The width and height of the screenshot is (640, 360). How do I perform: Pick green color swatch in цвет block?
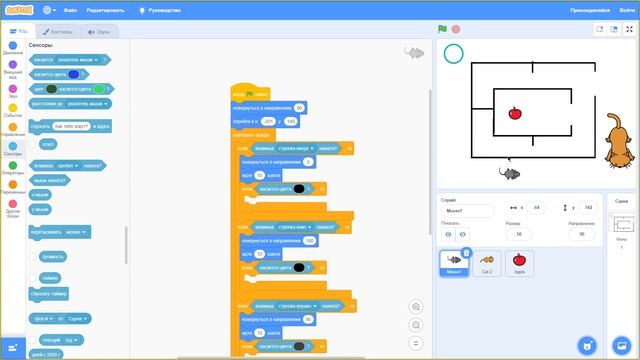[x=98, y=89]
